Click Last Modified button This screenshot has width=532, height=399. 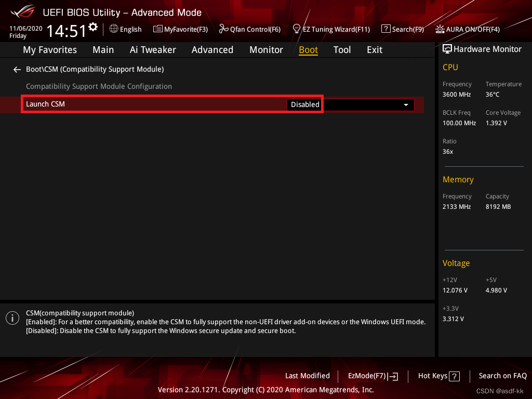pos(308,376)
